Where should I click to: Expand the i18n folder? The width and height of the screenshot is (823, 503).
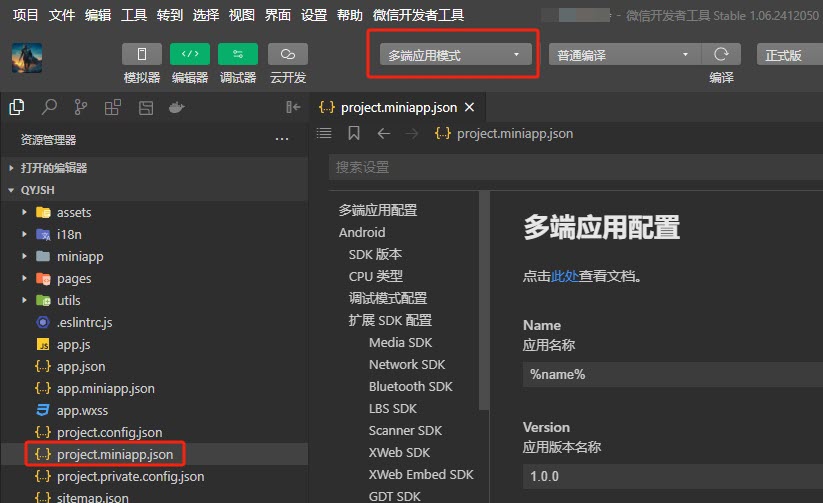[154, 234]
